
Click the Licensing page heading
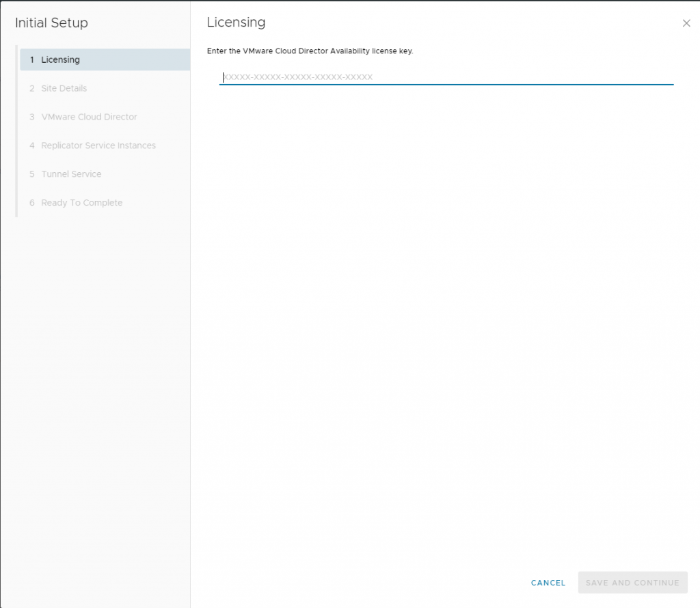pyautogui.click(x=236, y=23)
